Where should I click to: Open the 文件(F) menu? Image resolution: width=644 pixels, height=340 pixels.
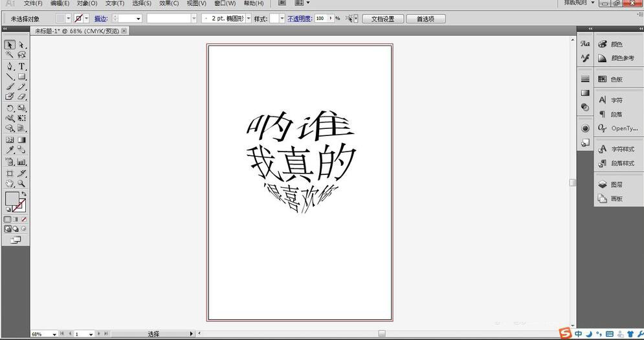pos(33,3)
